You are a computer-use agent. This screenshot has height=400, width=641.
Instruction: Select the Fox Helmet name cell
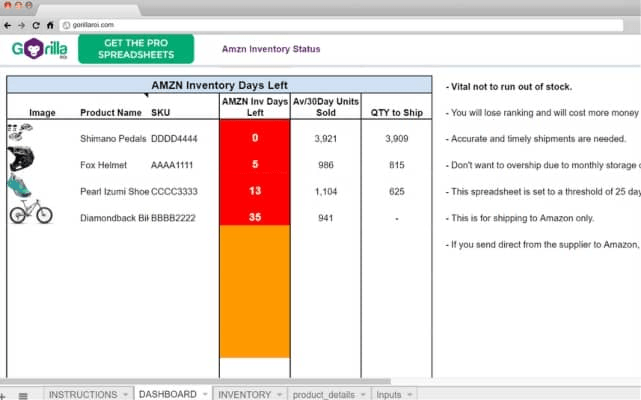pos(103,165)
